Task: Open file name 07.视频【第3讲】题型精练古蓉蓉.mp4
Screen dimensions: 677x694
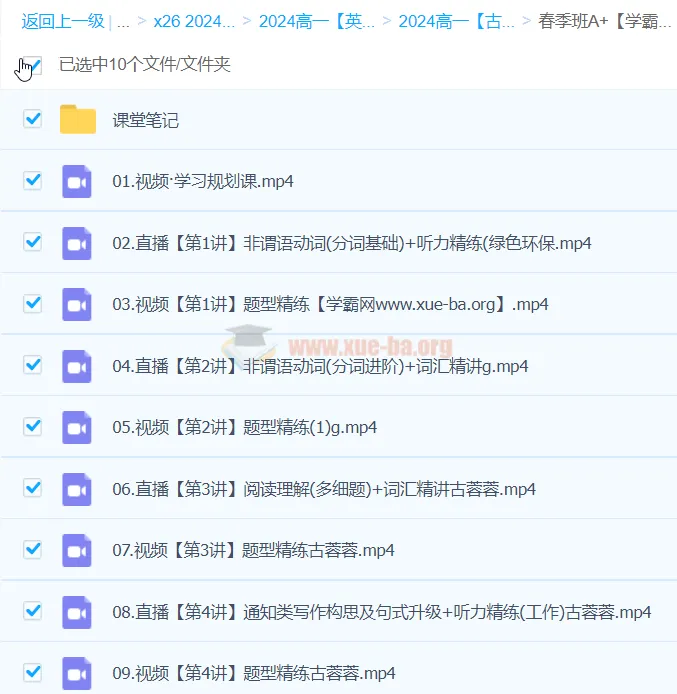Action: [x=253, y=551]
